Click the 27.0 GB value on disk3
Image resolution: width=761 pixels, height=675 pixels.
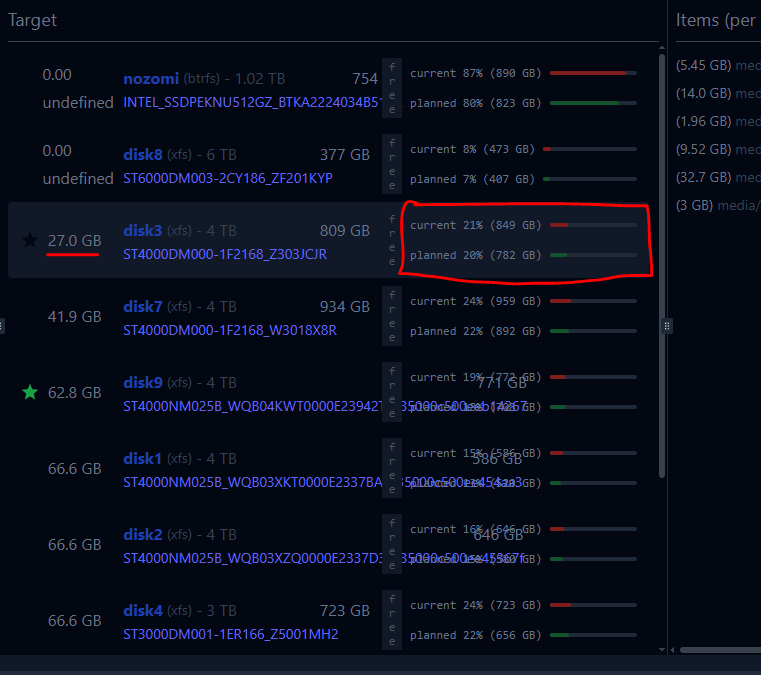coord(74,240)
